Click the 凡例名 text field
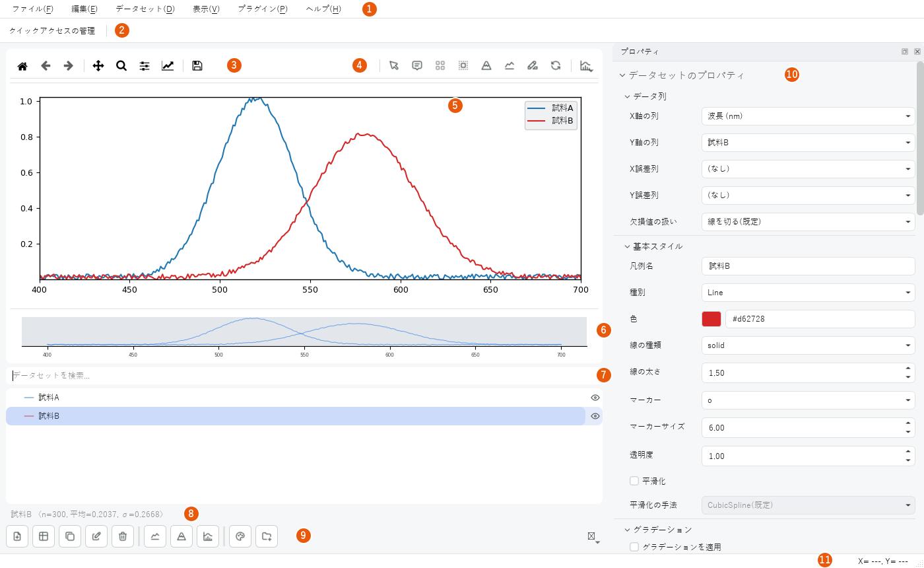Screen dimensions: 924x568 (808, 266)
